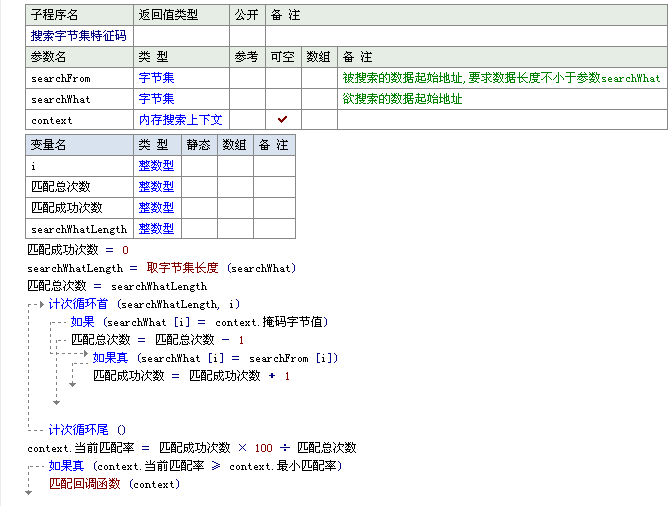Viewport: 672px width, 506px height.
Task: Click the 字节集 type of searchFrom
Action: pos(156,78)
